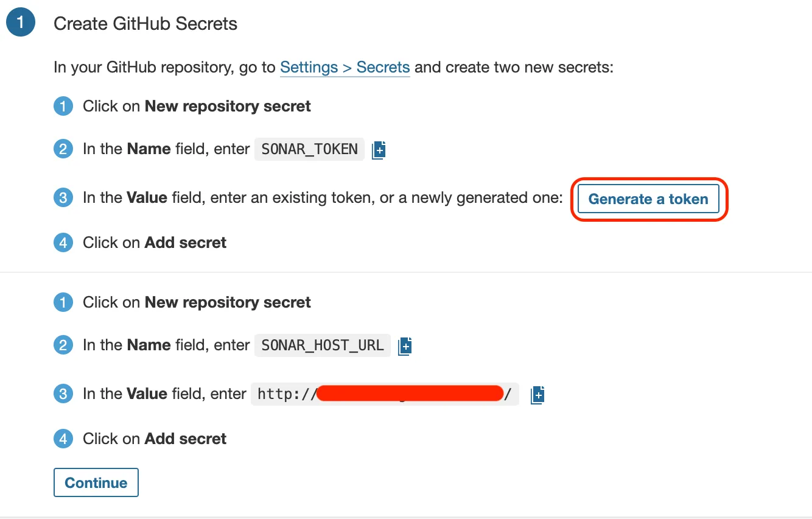Select the SONAR_TOKEN code snippet
812x519 pixels.
[x=309, y=149]
